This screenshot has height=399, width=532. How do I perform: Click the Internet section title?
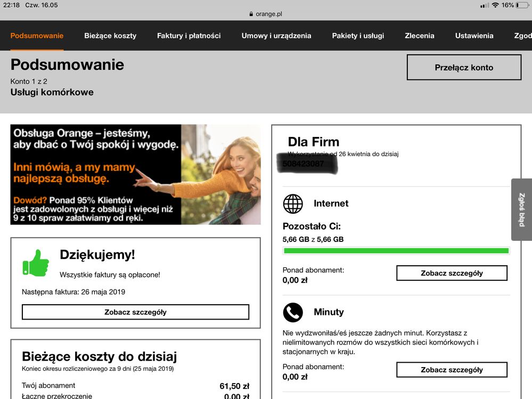click(331, 203)
